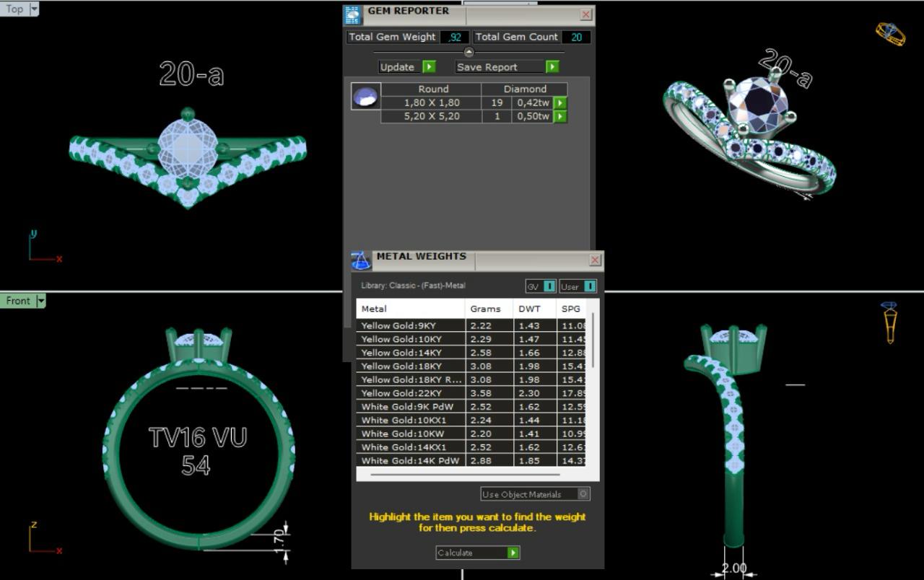This screenshot has height=580, width=924.
Task: Select the White Gold:9K PdW row
Action: 471,407
